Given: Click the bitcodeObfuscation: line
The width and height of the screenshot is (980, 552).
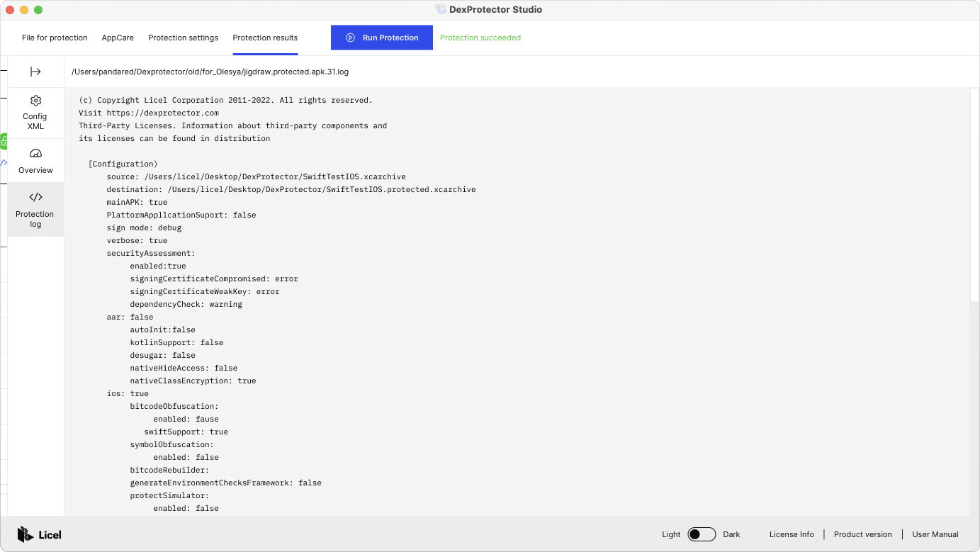Looking at the screenshot, I should pyautogui.click(x=174, y=406).
